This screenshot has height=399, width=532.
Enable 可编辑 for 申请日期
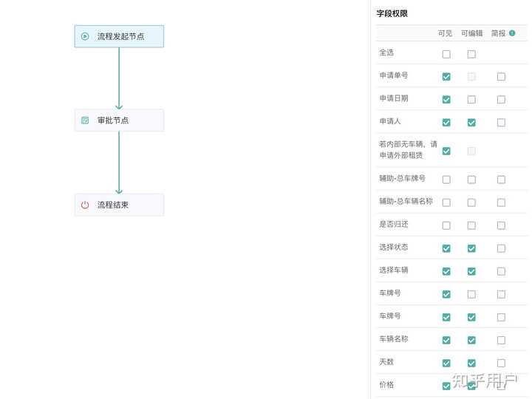pyautogui.click(x=471, y=100)
